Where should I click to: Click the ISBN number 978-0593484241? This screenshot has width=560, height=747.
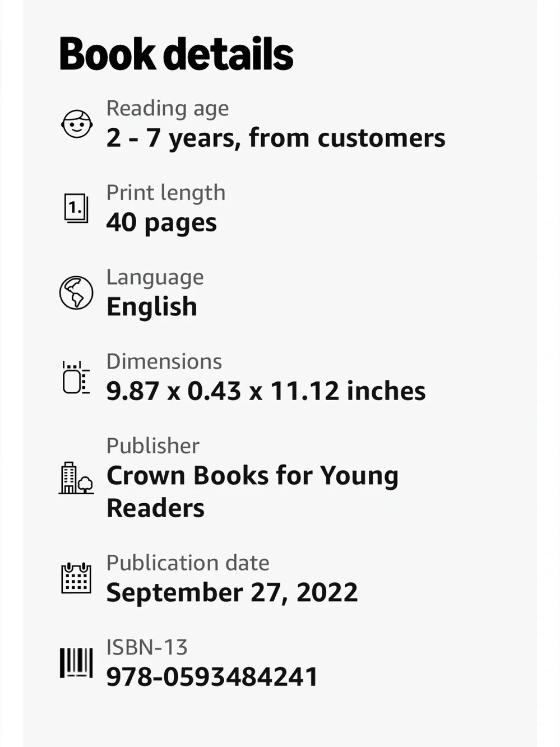click(x=212, y=677)
